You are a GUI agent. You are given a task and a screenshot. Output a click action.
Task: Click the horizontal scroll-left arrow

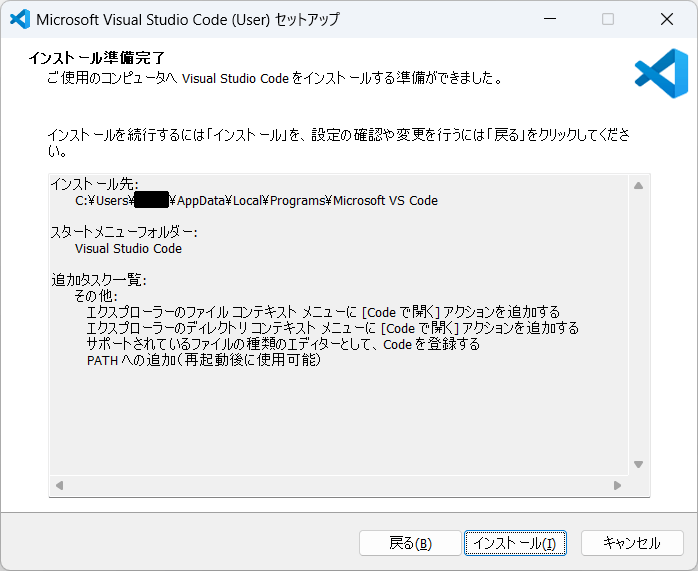tap(59, 485)
